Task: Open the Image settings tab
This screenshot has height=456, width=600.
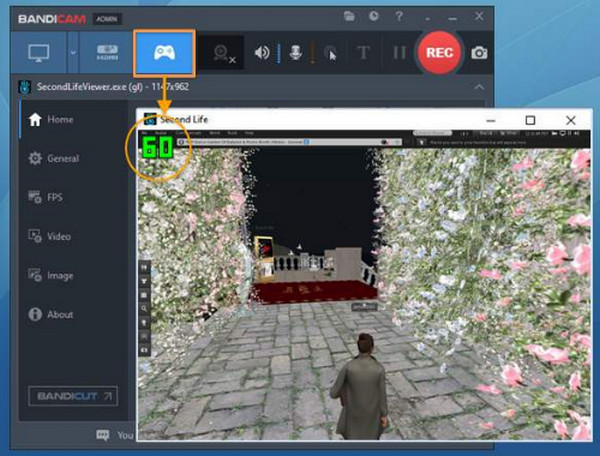Action: (x=51, y=275)
